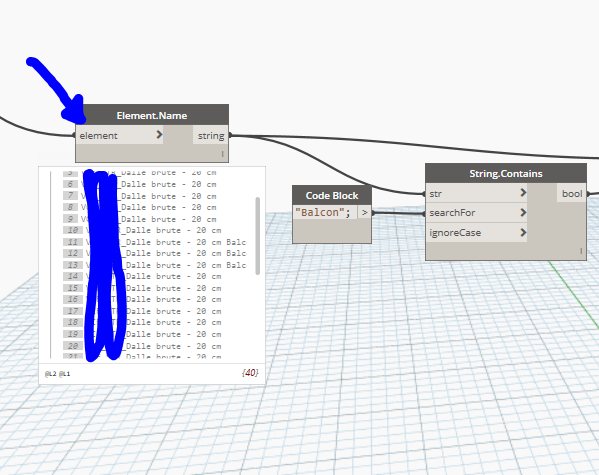Click the @L2 level label in preview
The width and height of the screenshot is (599, 475).
point(50,374)
